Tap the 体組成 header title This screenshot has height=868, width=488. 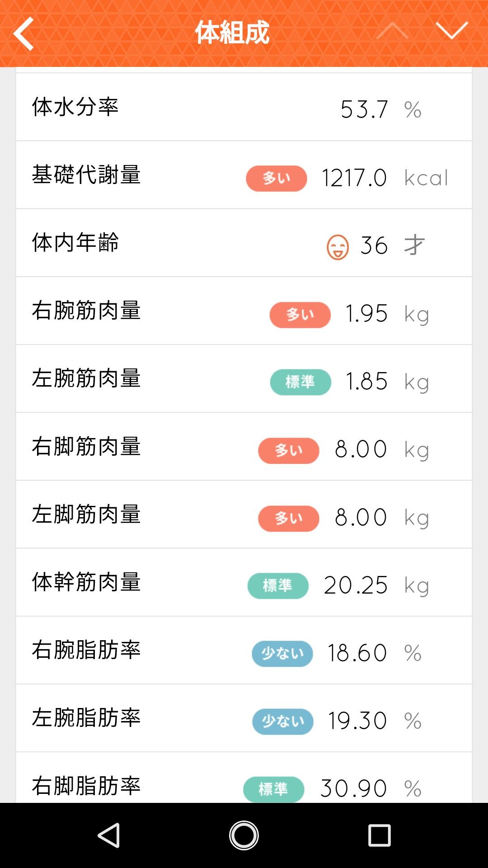pos(232,33)
